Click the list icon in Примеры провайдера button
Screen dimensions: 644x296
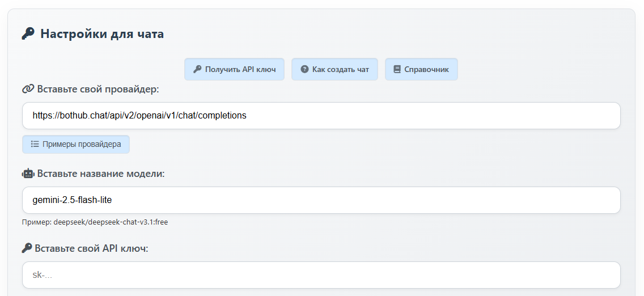(35, 144)
